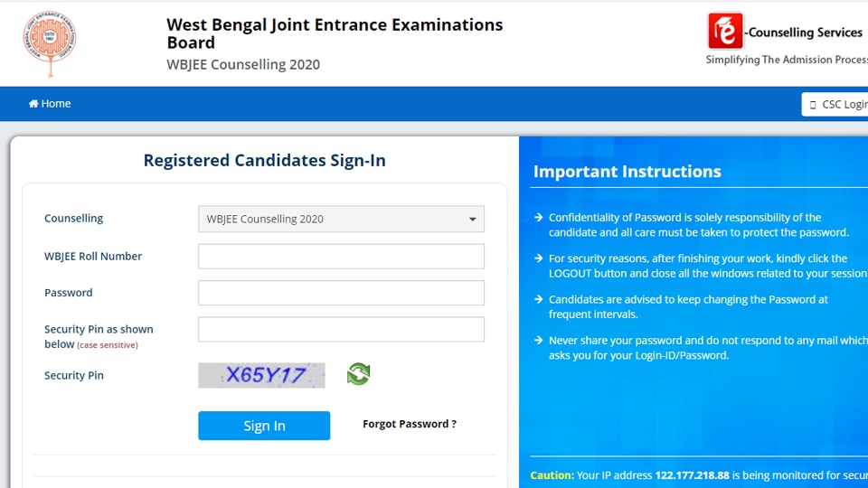The image size is (868, 488).
Task: Follow the Forgot Password link
Action: click(x=409, y=424)
